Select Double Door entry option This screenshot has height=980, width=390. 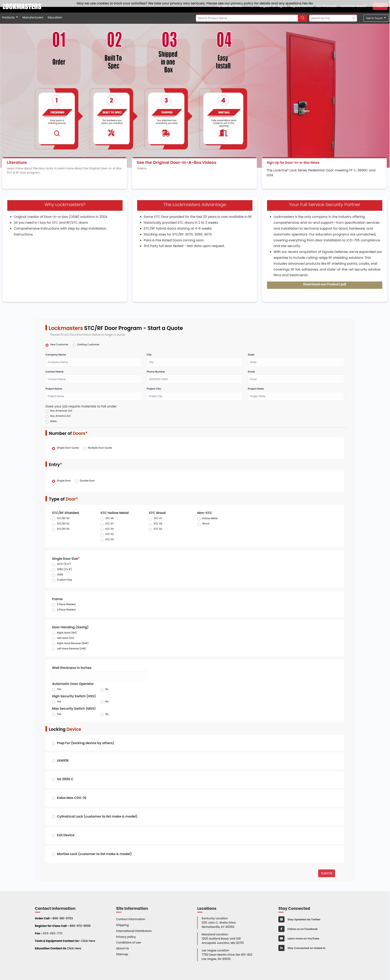(x=76, y=481)
